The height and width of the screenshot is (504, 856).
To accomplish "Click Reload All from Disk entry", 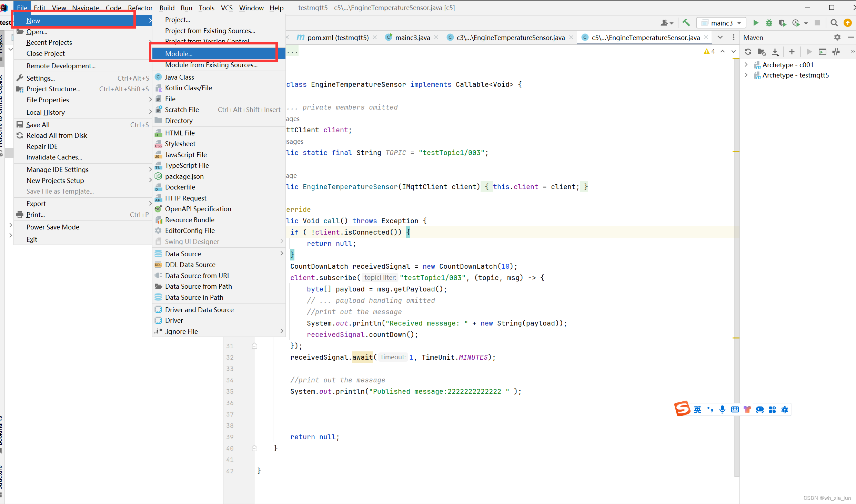I will (x=83, y=135).
